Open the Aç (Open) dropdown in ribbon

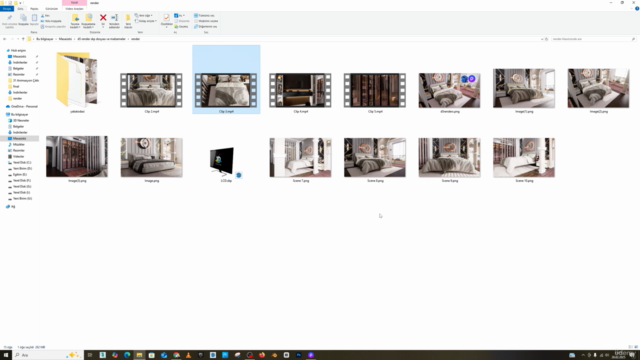[180, 16]
